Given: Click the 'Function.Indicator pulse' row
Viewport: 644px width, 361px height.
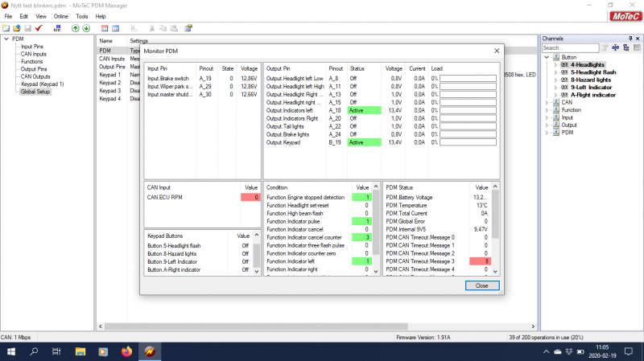Looking at the screenshot, I should 318,222.
